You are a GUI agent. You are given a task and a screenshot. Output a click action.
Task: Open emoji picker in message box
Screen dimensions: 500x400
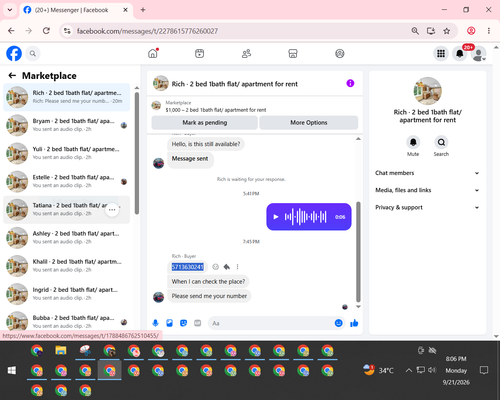(x=339, y=323)
